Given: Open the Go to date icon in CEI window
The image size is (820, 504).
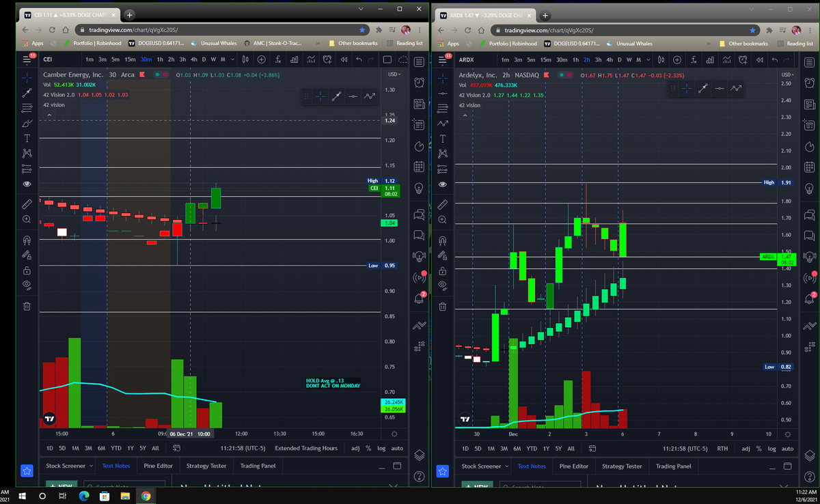Looking at the screenshot, I should coord(176,448).
